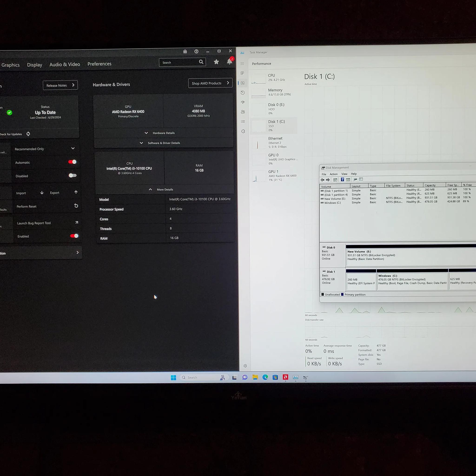Select the Windows (C:) partition block on Disk 1
This screenshot has height=476, width=476.
[413, 280]
